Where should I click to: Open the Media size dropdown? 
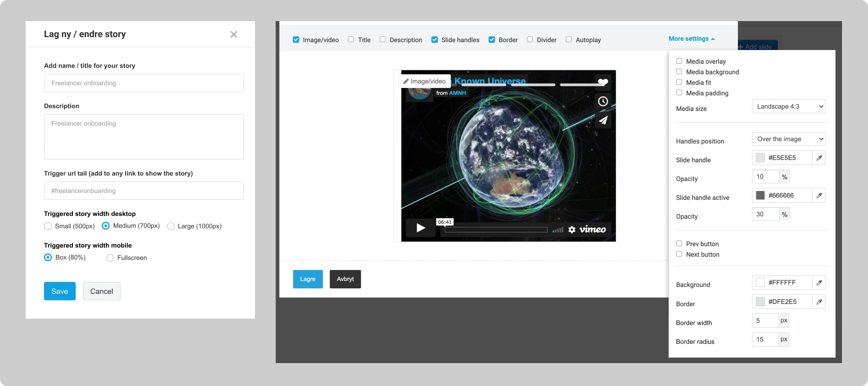(788, 107)
